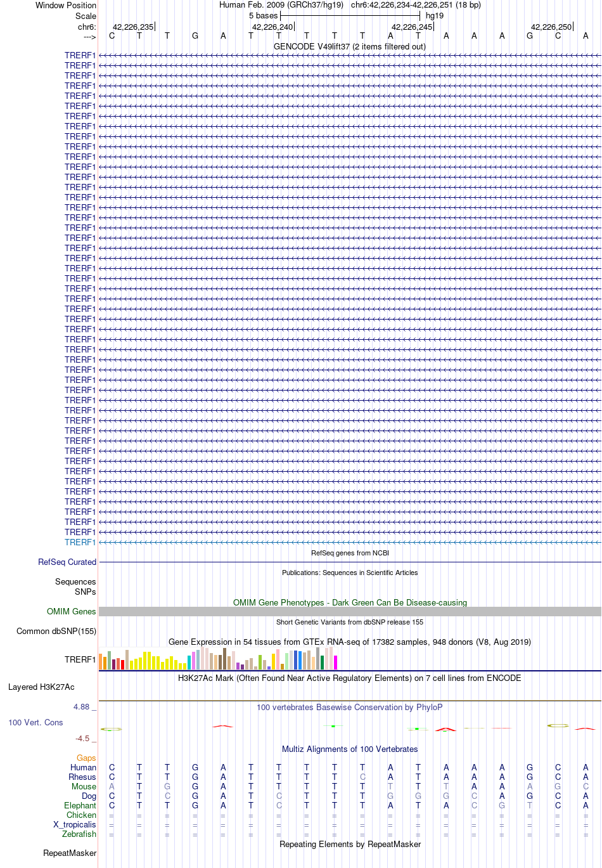The width and height of the screenshot is (602, 868).
Task: Click Multiz Alignments of 100 Vertebrates title
Action: pos(350,749)
